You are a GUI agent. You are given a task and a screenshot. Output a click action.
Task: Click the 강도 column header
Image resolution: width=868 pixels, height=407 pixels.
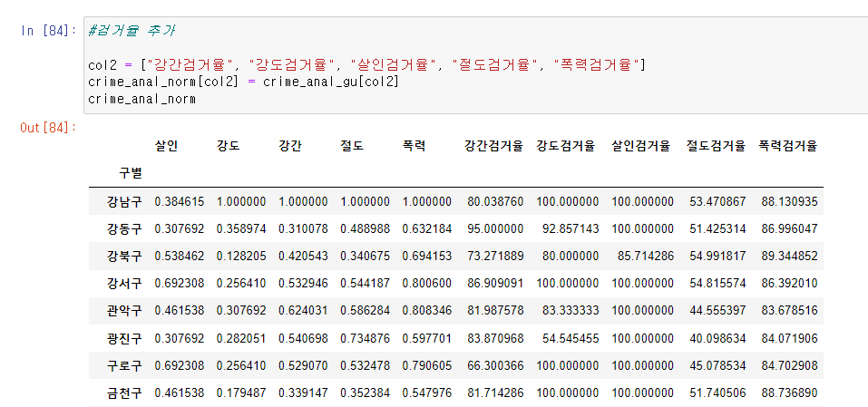[228, 146]
